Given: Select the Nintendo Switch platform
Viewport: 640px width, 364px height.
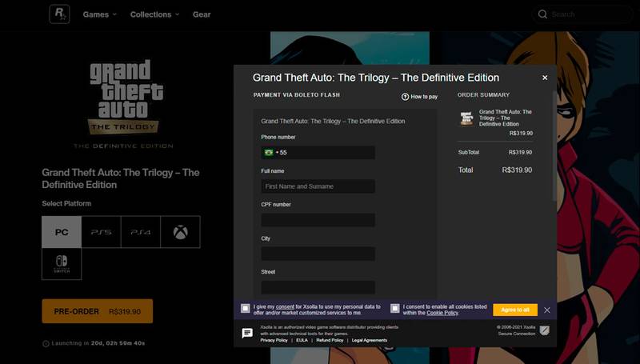Looking at the screenshot, I should tap(62, 264).
